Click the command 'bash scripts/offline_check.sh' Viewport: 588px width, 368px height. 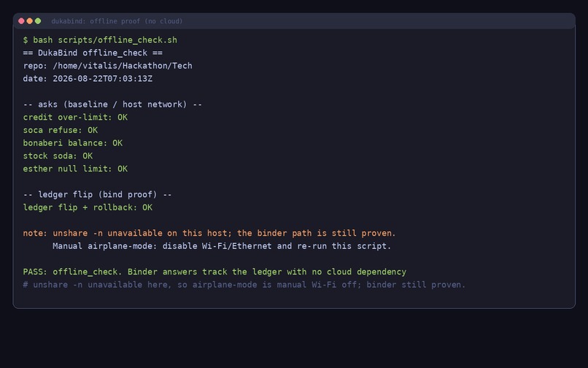[105, 40]
